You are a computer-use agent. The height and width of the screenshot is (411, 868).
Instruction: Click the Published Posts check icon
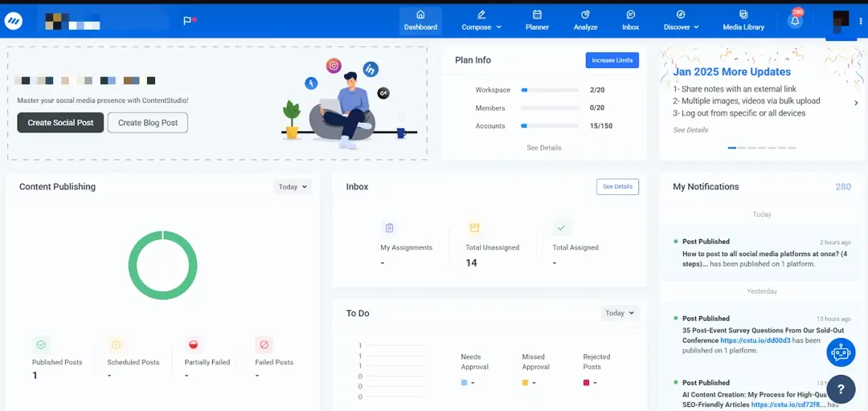(x=41, y=344)
